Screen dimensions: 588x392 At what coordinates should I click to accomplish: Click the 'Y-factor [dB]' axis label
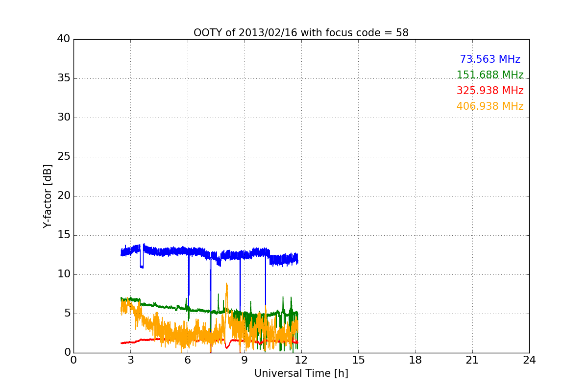pyautogui.click(x=47, y=196)
